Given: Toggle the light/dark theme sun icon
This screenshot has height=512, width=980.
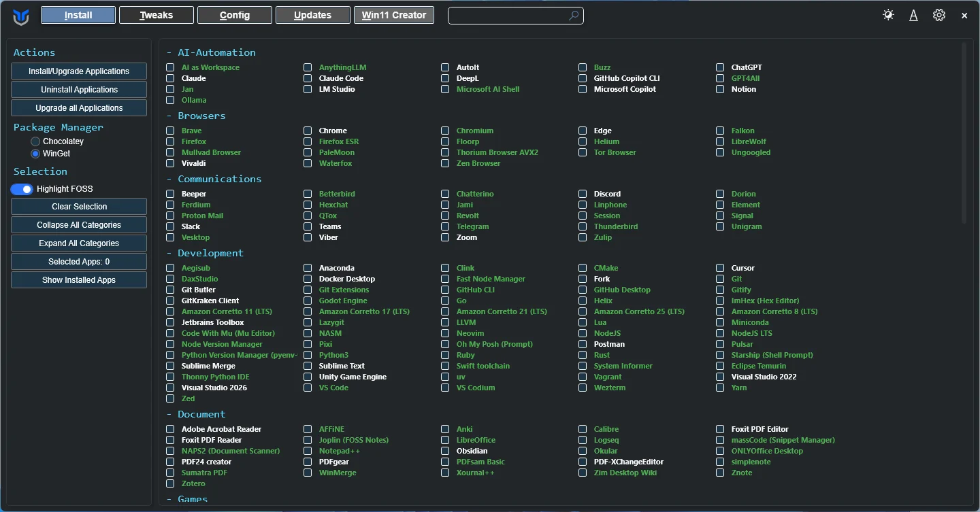Looking at the screenshot, I should pos(888,15).
